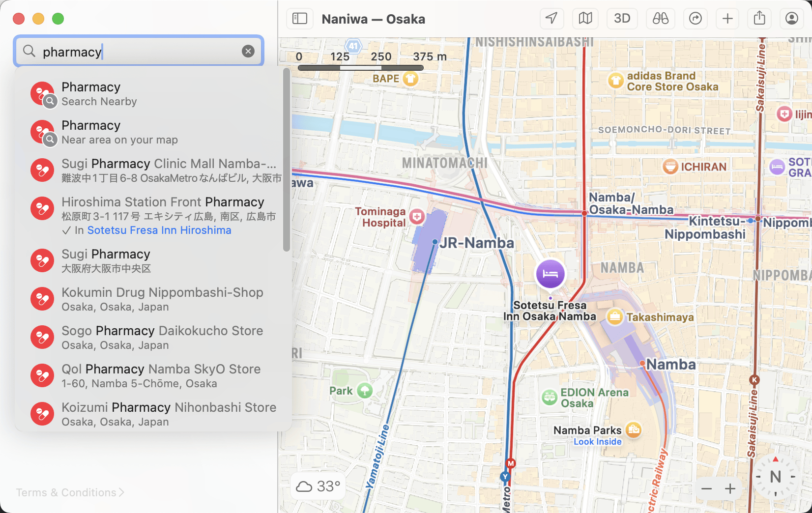The height and width of the screenshot is (513, 812).
Task: Click the Y line station marker
Action: (505, 477)
